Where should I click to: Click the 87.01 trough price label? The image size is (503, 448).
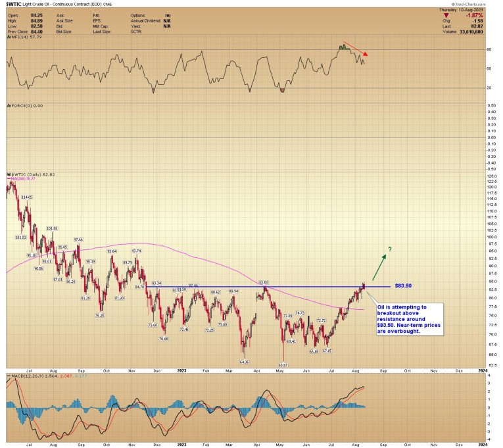coord(58,280)
